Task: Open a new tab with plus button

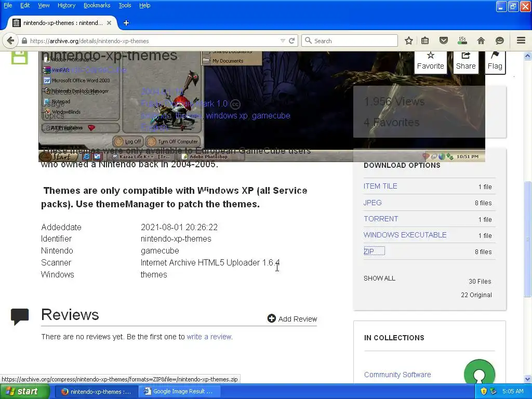Action: [126, 23]
